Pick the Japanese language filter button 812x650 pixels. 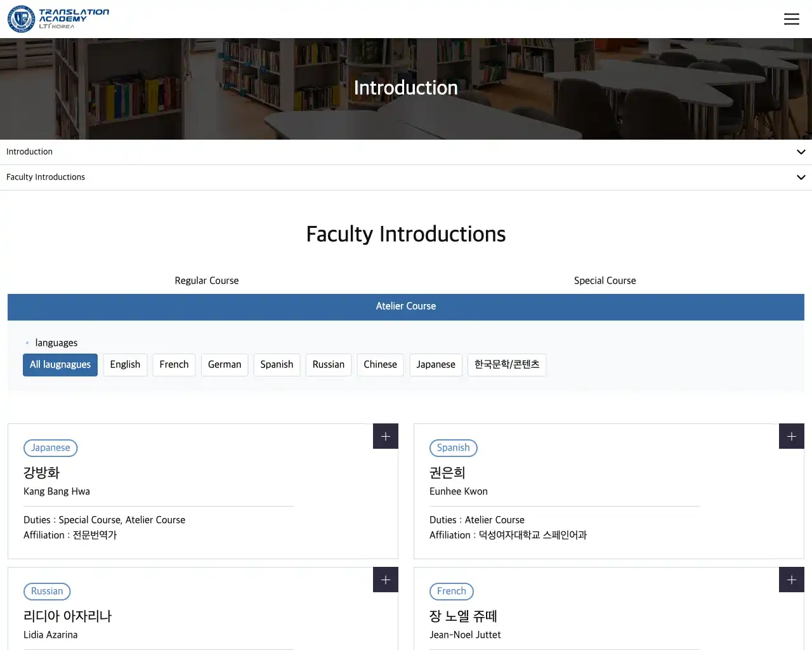pyautogui.click(x=436, y=364)
